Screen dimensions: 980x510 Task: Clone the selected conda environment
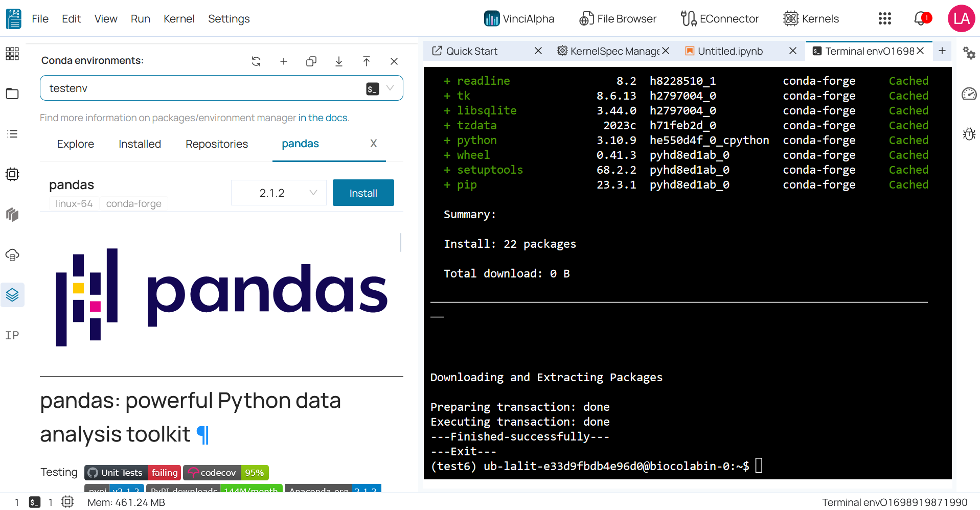pos(311,61)
